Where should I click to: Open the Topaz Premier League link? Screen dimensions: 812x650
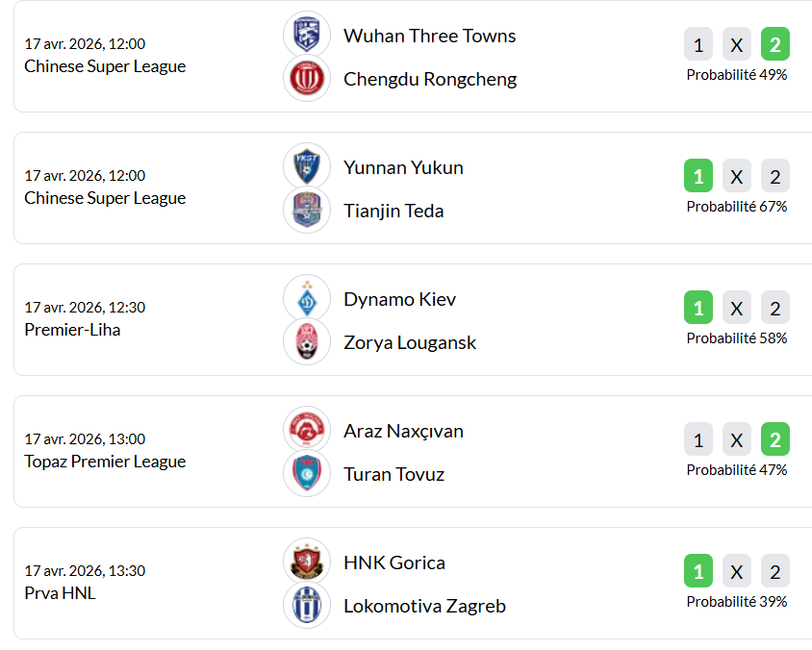(x=105, y=462)
